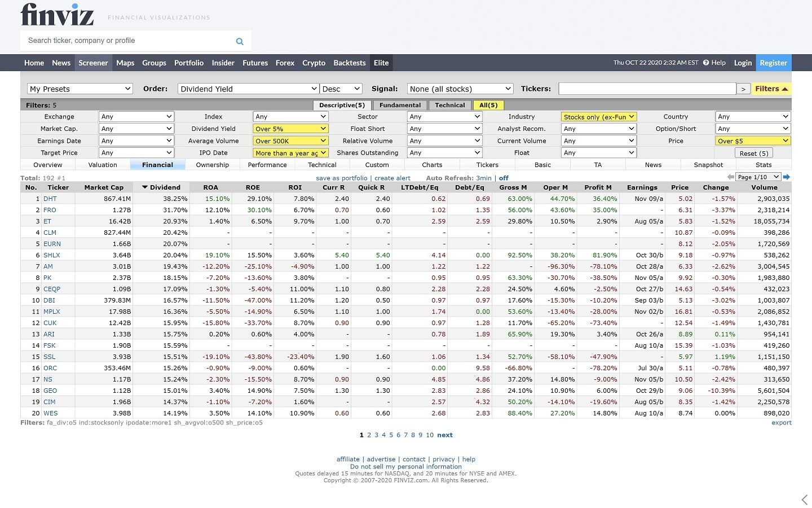Set auto refresh interval to 3min

tap(484, 178)
